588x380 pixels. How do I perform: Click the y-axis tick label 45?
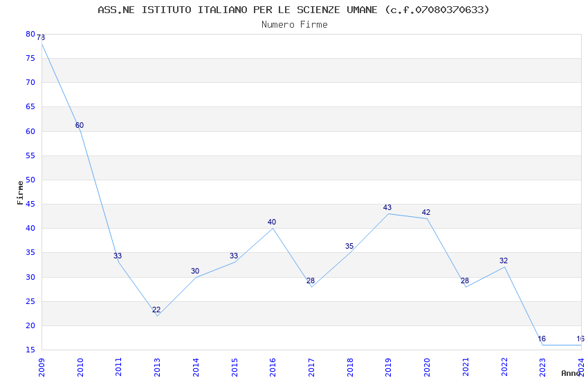(30, 204)
